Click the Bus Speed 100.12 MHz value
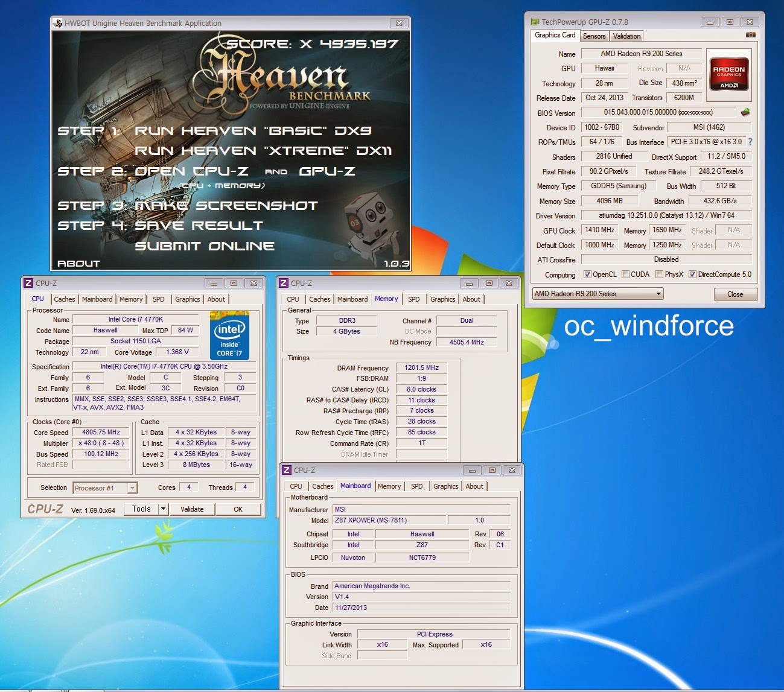784x692 pixels. coord(101,454)
